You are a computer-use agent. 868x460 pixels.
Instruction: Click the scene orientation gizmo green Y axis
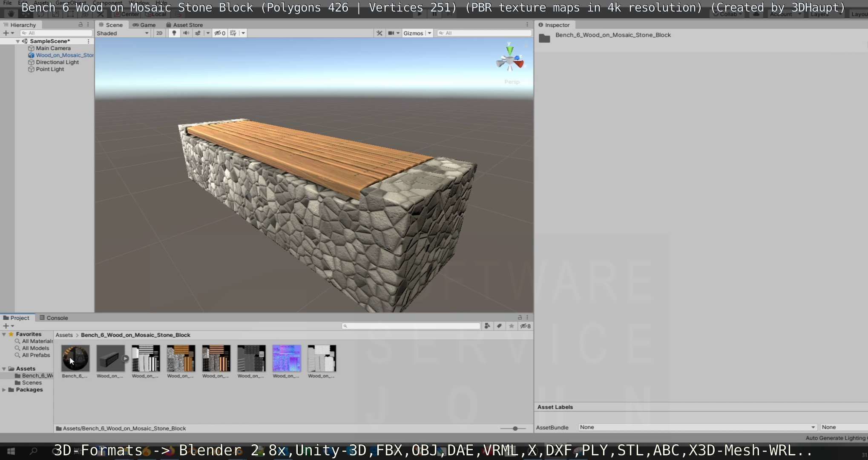click(510, 50)
